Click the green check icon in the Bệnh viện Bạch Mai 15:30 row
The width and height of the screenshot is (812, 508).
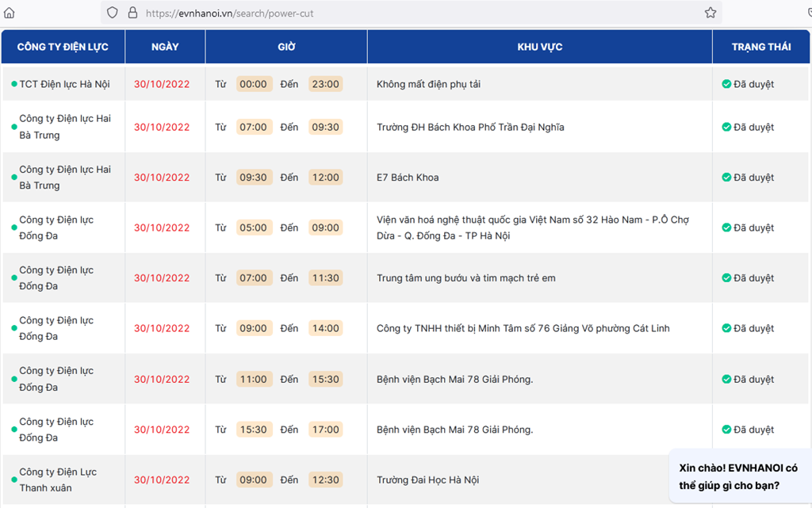click(726, 430)
